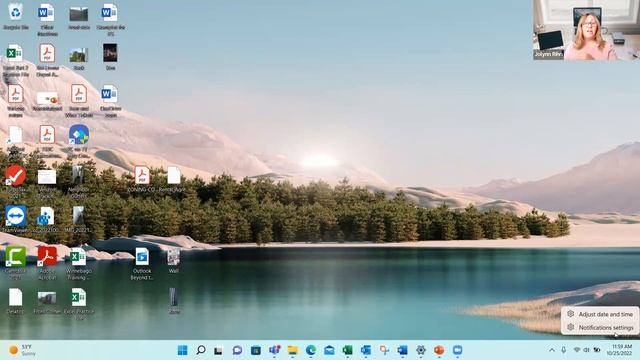Open the Snipping Tool taskbar icon

click(x=384, y=350)
